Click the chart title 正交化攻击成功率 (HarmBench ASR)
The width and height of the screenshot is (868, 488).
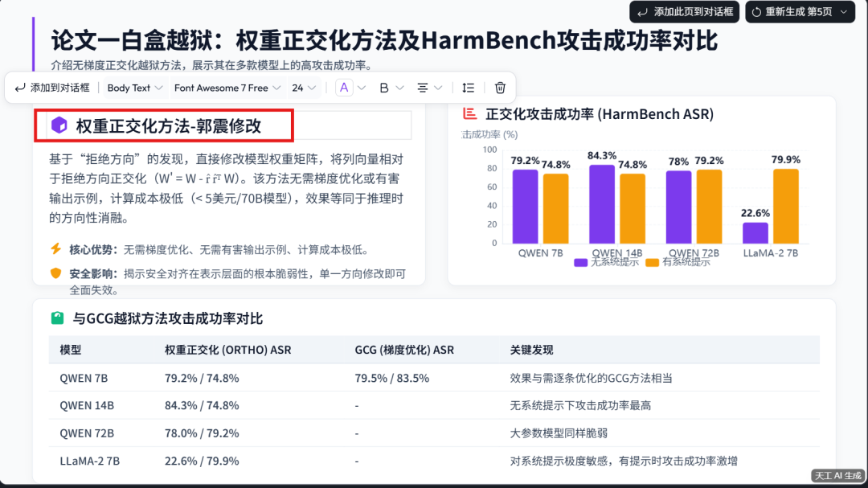point(600,113)
